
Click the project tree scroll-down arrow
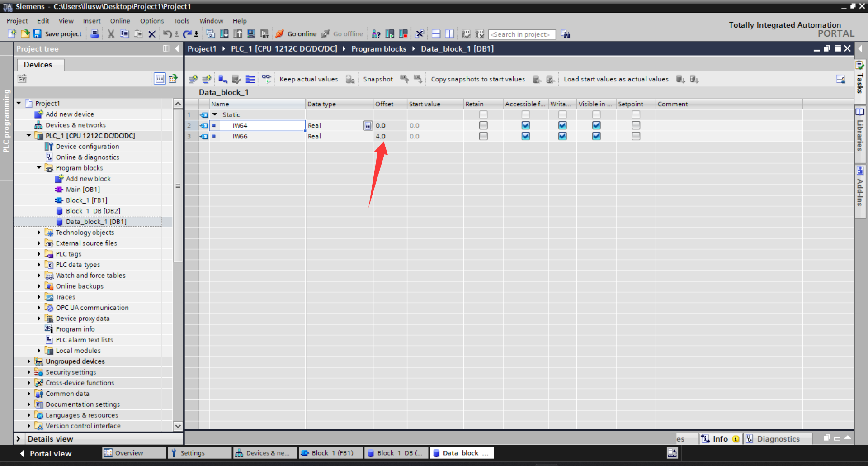178,426
